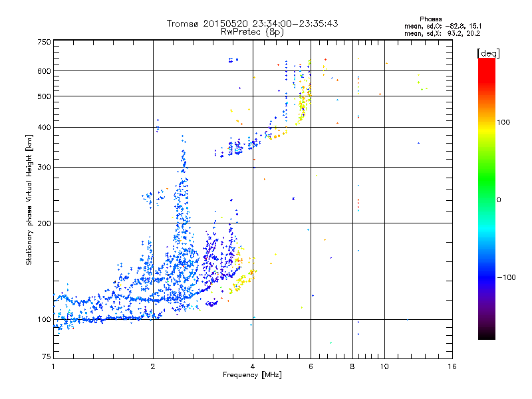Viewport: 532px width, 399px height.
Task: Click the y-axis '200' tick label
Action: (x=44, y=223)
